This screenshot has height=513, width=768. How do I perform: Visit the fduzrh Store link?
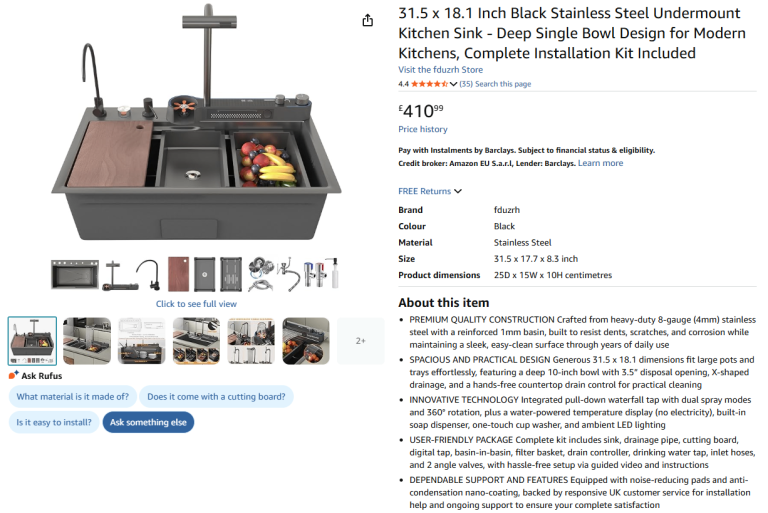click(440, 70)
